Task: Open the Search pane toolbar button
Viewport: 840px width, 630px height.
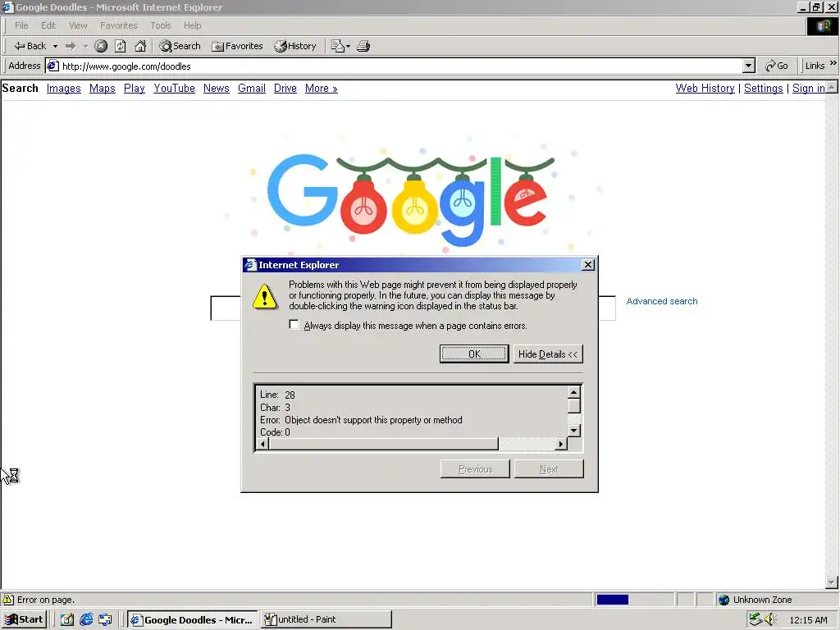Action: pyautogui.click(x=180, y=46)
